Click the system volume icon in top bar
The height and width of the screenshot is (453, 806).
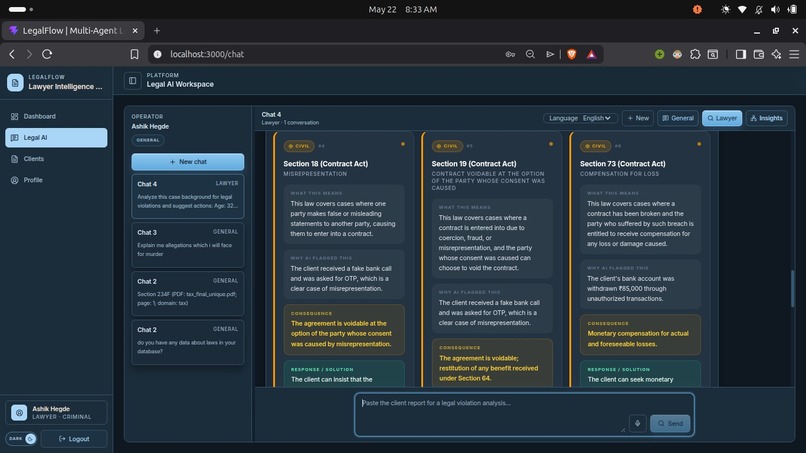coord(775,9)
